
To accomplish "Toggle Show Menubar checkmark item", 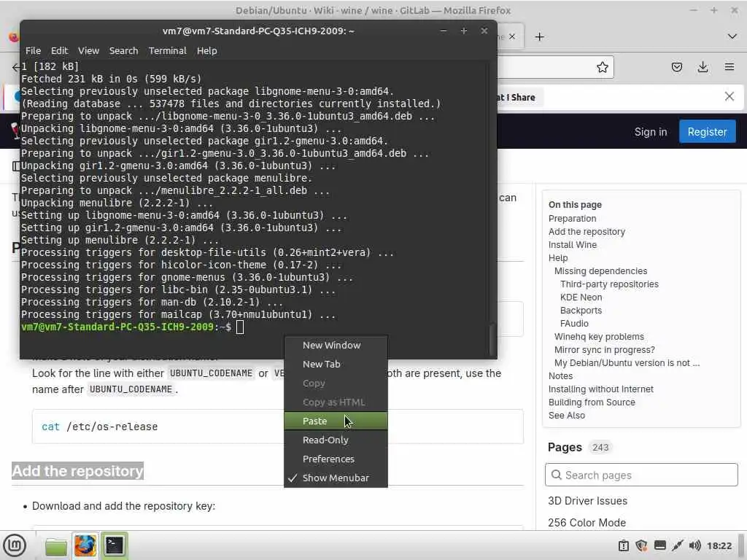I will pyautogui.click(x=336, y=478).
